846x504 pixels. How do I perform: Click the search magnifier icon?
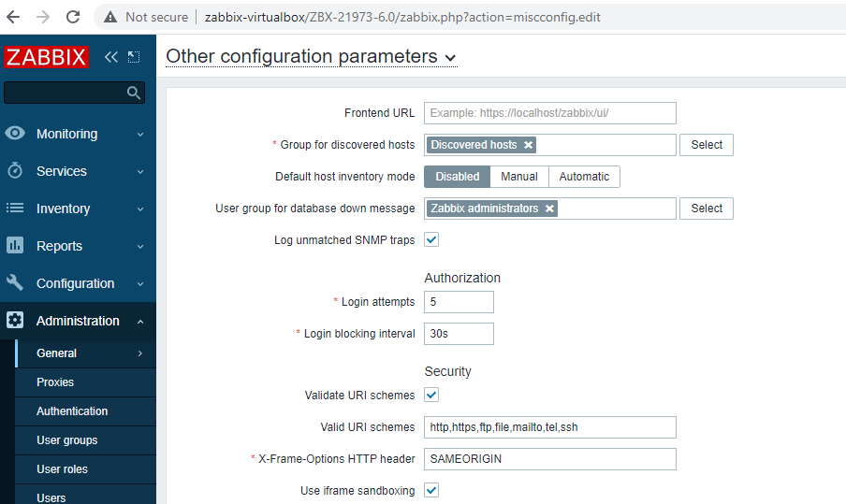tap(133, 93)
